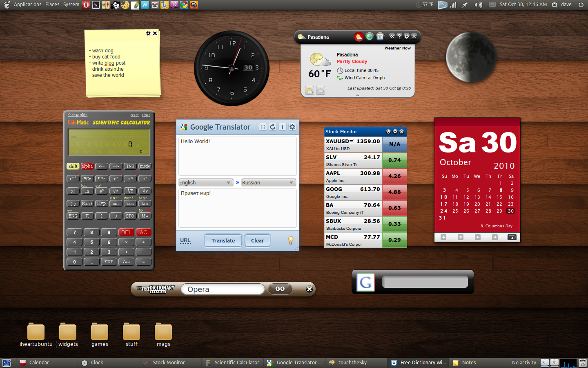Click the AAPL 4.26 red change box
The image size is (588, 368).
click(394, 176)
